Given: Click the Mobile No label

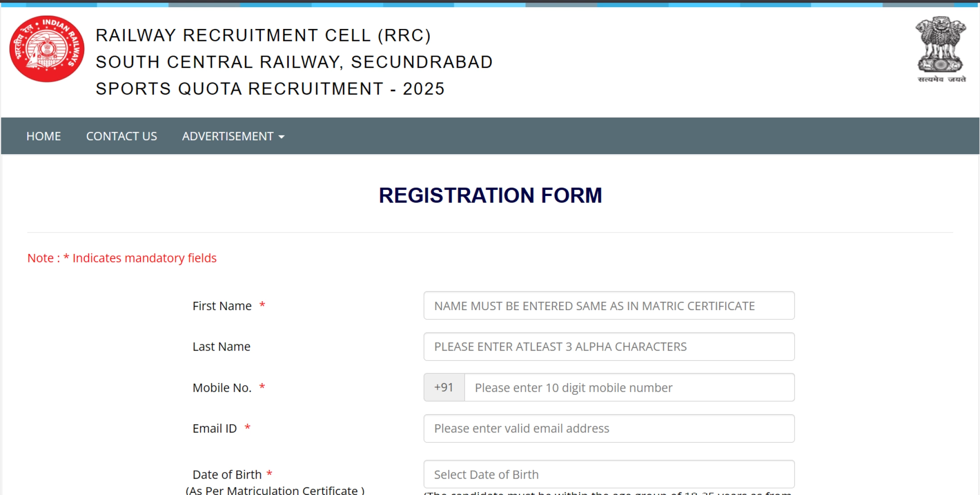Looking at the screenshot, I should [222, 388].
